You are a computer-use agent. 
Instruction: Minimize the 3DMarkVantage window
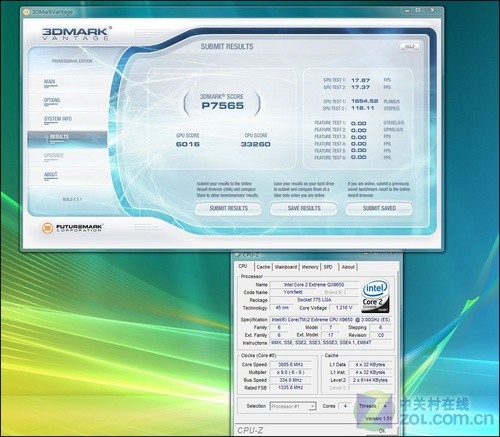(x=407, y=11)
